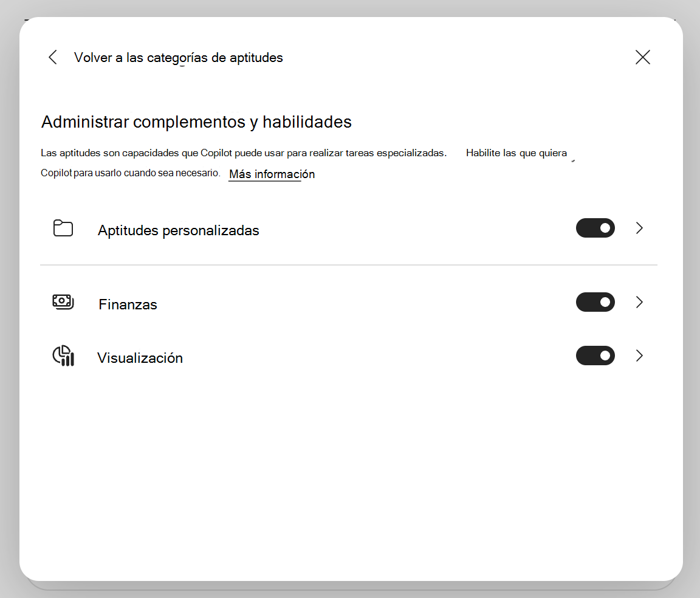This screenshot has height=598, width=700.
Task: Click the Aptitudes personalizadas folder icon
Action: click(x=63, y=229)
